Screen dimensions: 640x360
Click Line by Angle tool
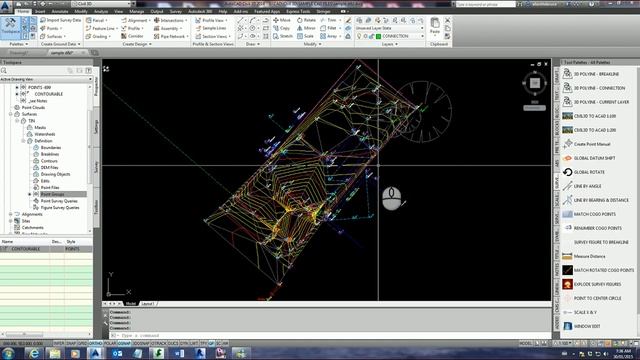coord(582,186)
